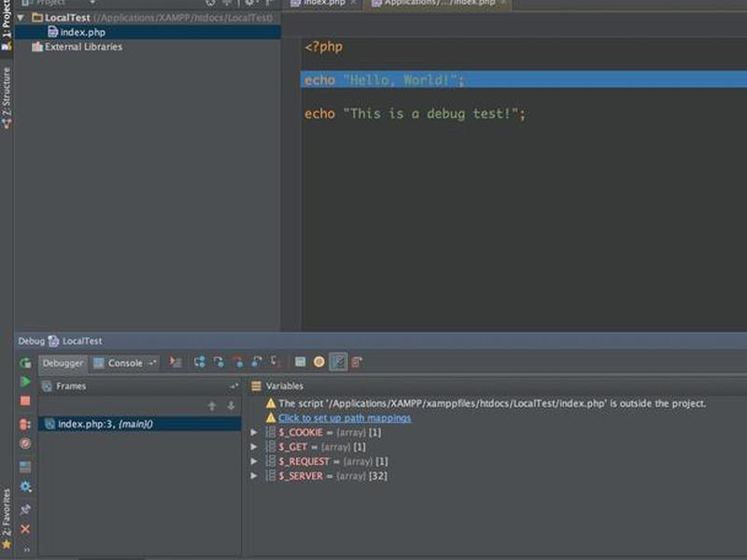Click the Force Step Into red icon
The width and height of the screenshot is (747, 560).
click(x=237, y=362)
